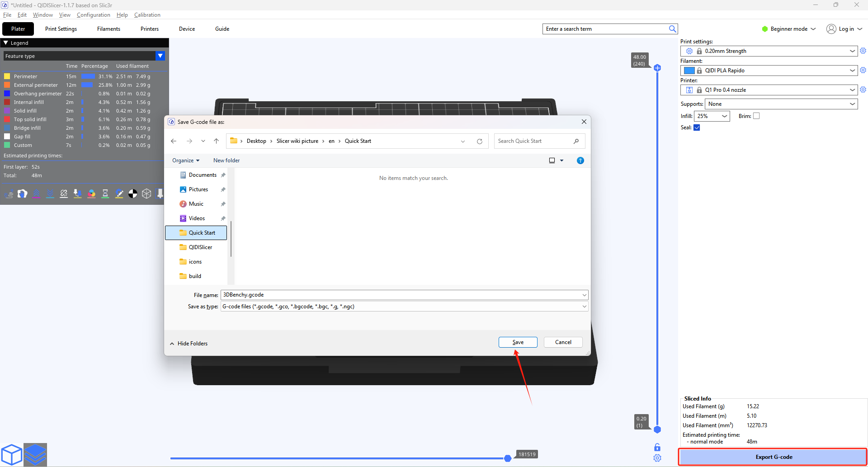Refresh the Quick Start folder listing
Image resolution: width=868 pixels, height=467 pixels.
click(479, 141)
